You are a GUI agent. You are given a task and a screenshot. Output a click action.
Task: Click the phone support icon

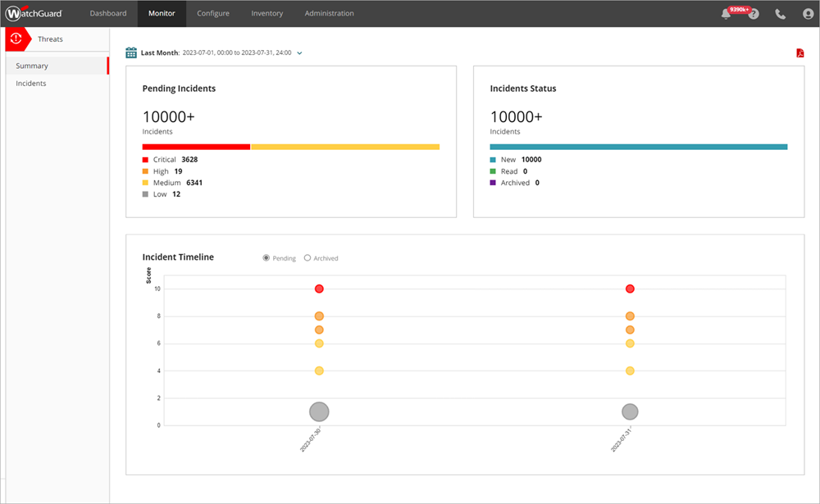pyautogui.click(x=780, y=14)
